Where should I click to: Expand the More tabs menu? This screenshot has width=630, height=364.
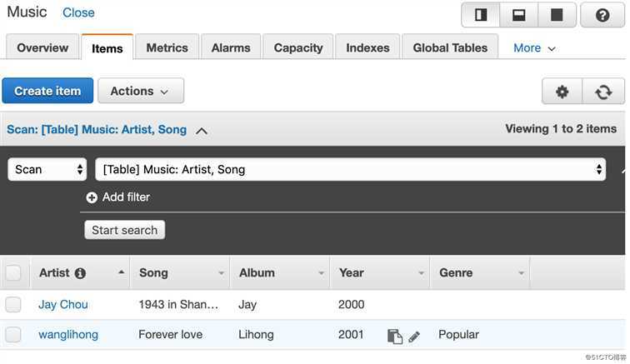[534, 47]
